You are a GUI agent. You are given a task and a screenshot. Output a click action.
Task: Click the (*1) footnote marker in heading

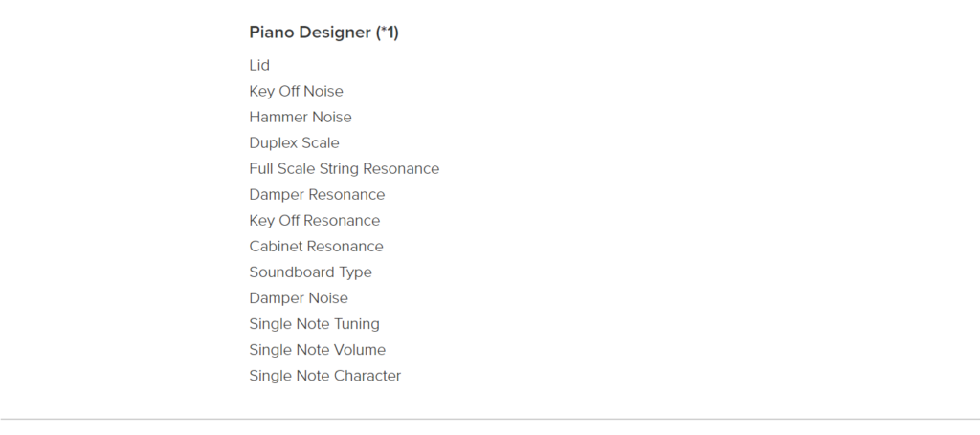pos(387,33)
